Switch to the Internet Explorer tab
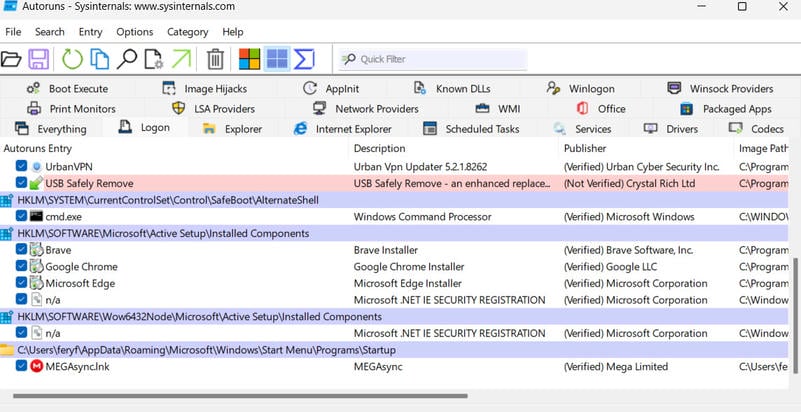Image resolution: width=801 pixels, height=412 pixels. 343,129
